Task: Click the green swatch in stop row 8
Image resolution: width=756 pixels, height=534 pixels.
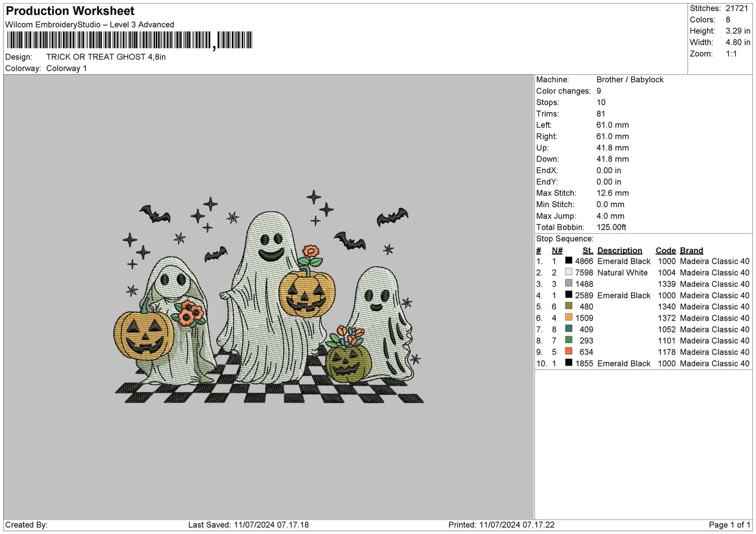Action: pos(569,340)
